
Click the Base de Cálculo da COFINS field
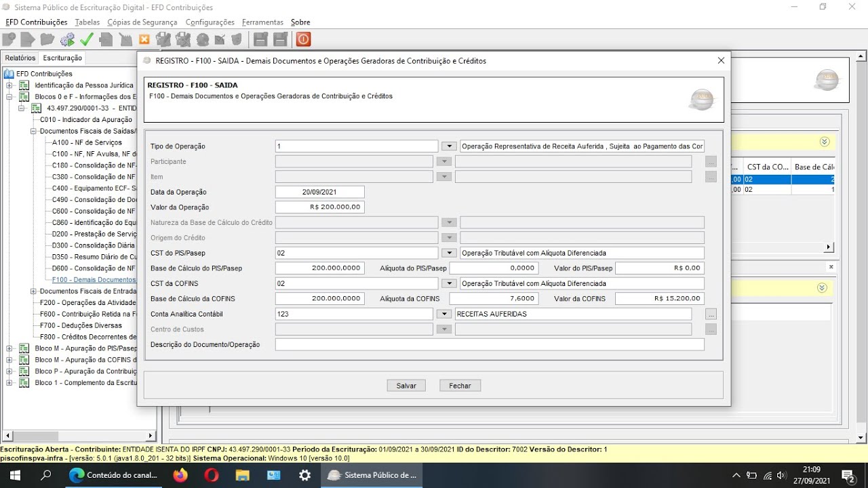[320, 299]
